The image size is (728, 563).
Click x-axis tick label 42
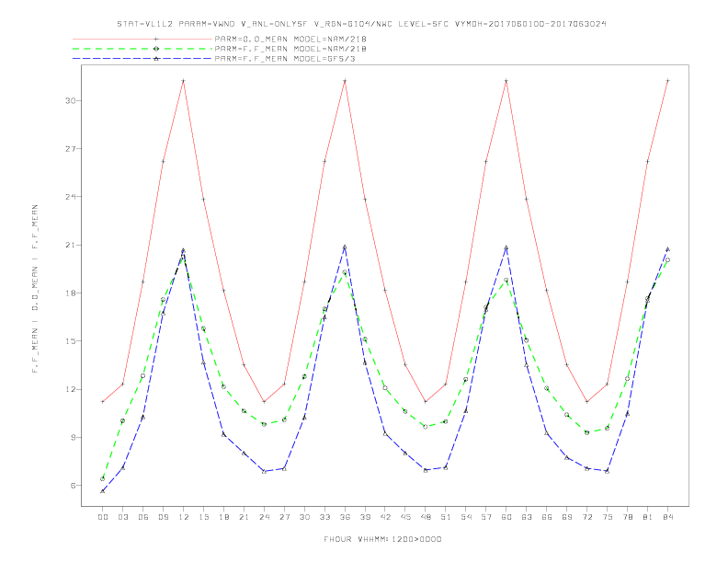tap(385, 517)
